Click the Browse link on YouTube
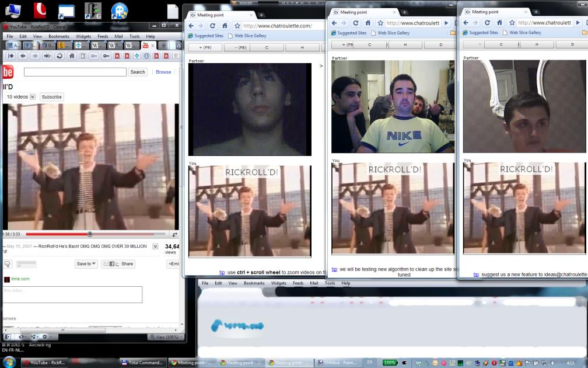Screen dimensions: 588x368 [163, 72]
